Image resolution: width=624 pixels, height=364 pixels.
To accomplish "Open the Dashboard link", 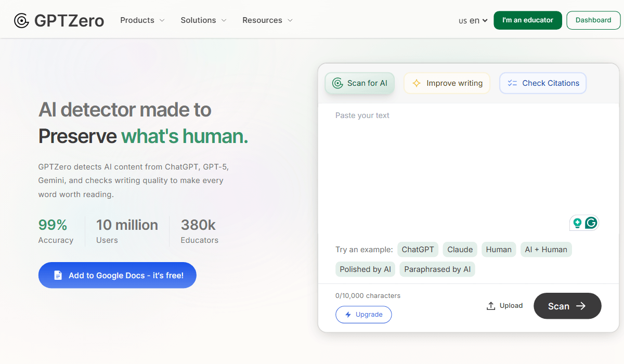I will (593, 20).
